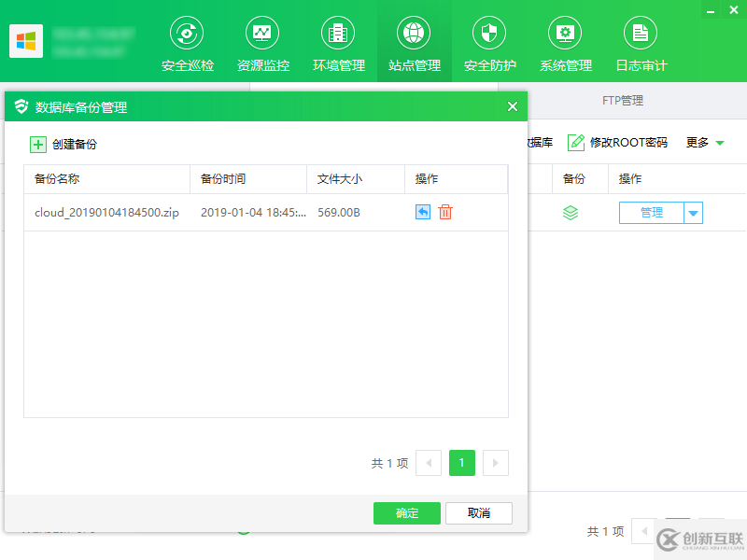Expand the arrow beside 管理 button

(x=693, y=213)
